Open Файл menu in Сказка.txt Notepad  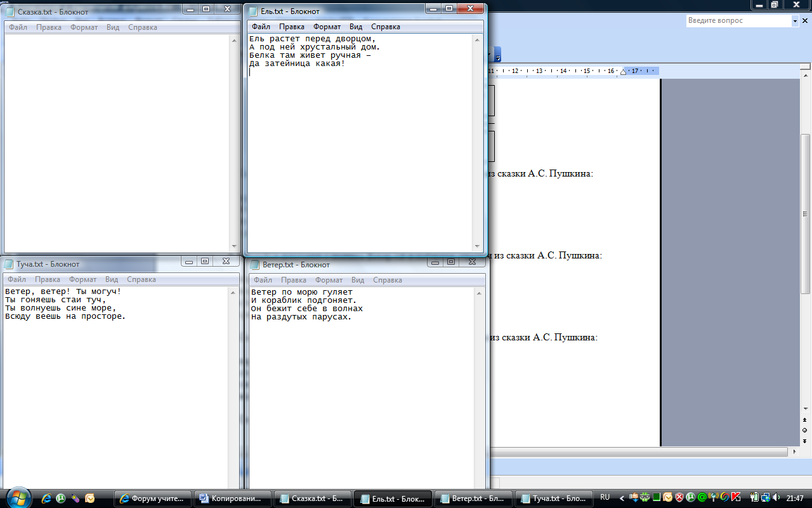pyautogui.click(x=18, y=27)
